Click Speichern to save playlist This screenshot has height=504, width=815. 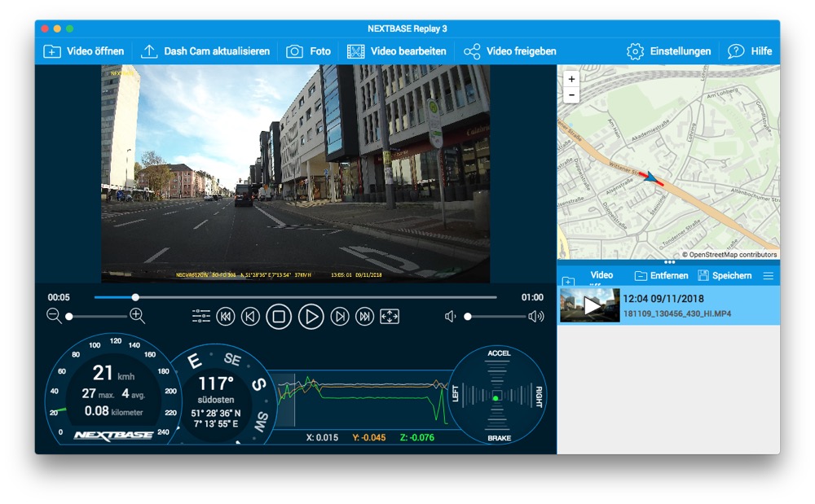click(x=725, y=276)
